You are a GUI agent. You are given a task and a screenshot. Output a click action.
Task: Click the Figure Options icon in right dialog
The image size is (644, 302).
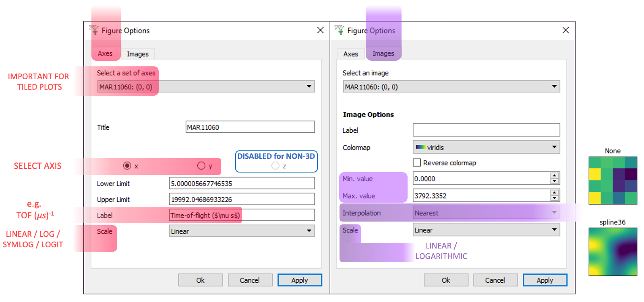[x=340, y=30]
